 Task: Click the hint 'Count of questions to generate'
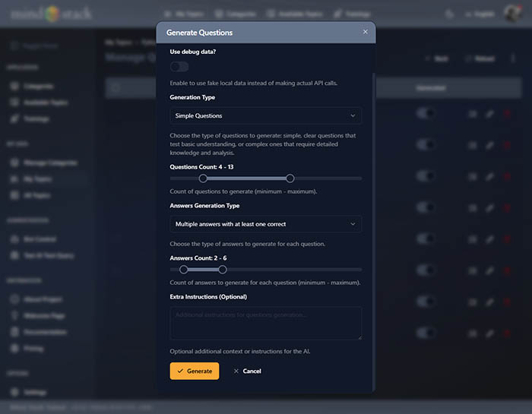coord(243,191)
